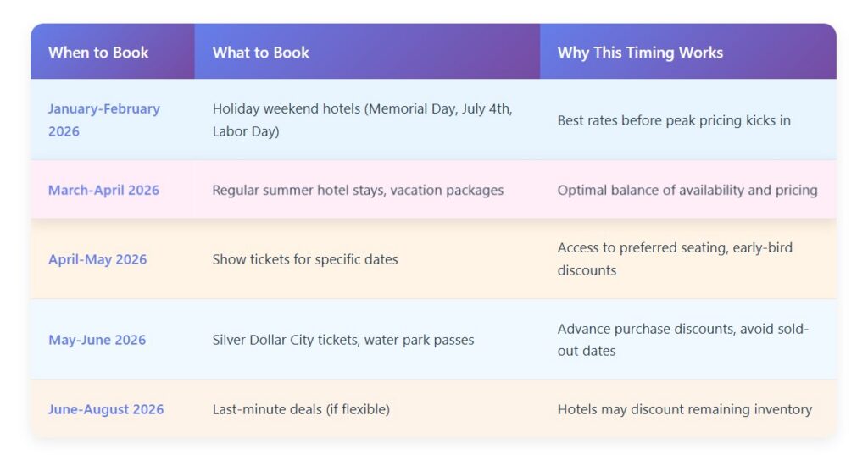The height and width of the screenshot is (455, 868).
Task: Click 'Optimal balance of availability' cell
Action: pyautogui.click(x=687, y=190)
